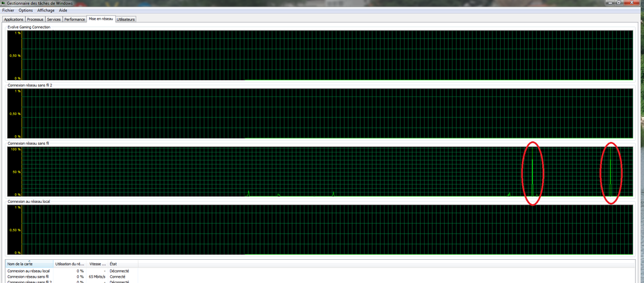The image size is (644, 283).
Task: Click the Connexion réseau sans fil 2 graph
Action: coord(320,114)
